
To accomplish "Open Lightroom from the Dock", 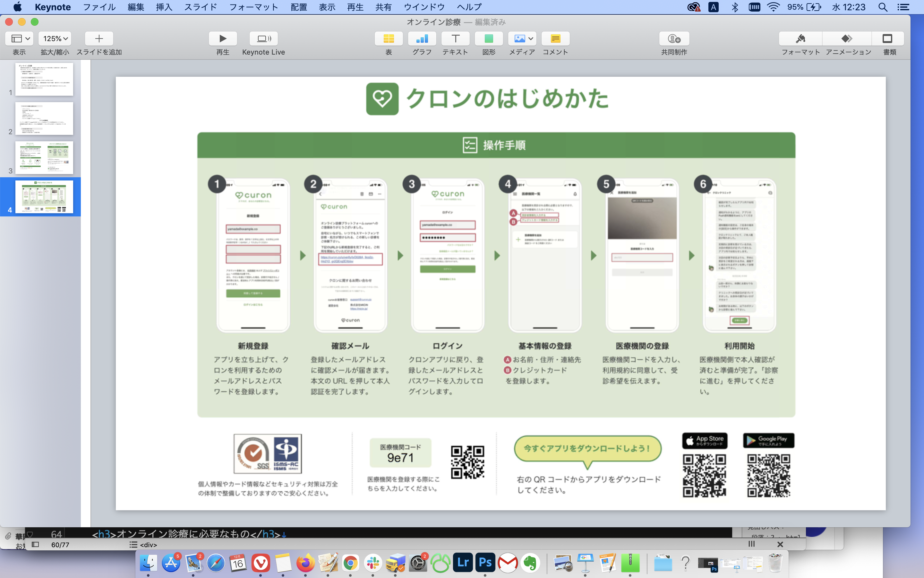I will (x=463, y=563).
